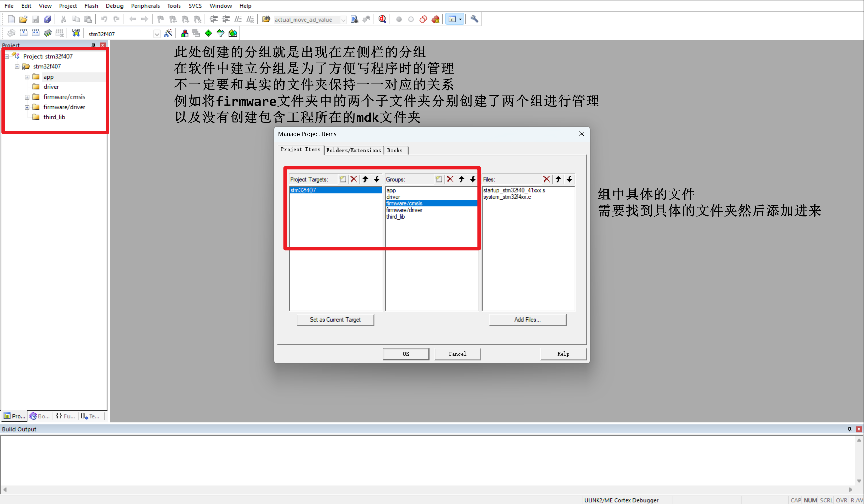The height and width of the screenshot is (504, 864).
Task: Click the Manage Project Items boxes icon
Action: [x=185, y=34]
